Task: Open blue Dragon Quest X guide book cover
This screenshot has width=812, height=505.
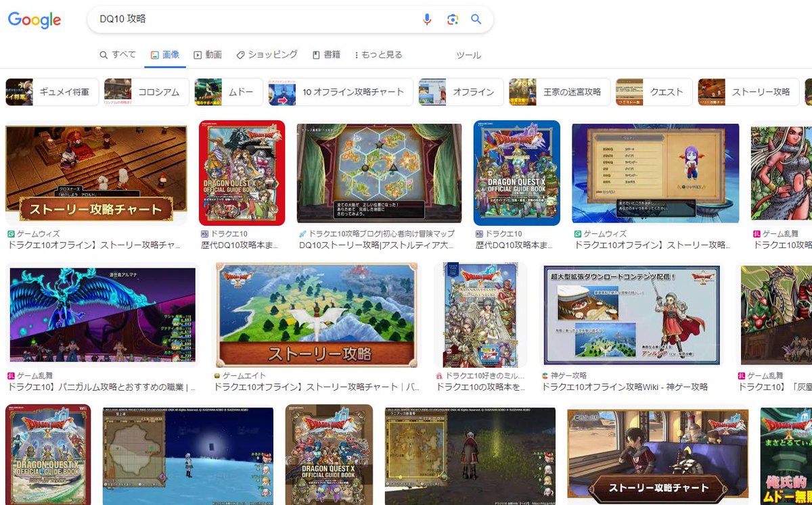Action: (x=517, y=173)
